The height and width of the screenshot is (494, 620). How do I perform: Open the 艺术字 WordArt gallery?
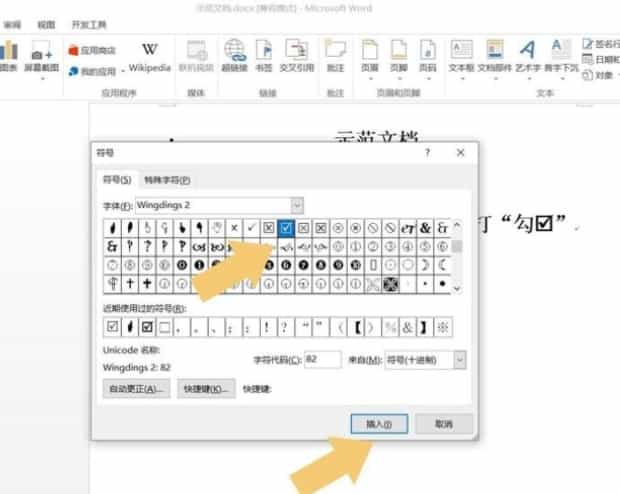pyautogui.click(x=527, y=56)
